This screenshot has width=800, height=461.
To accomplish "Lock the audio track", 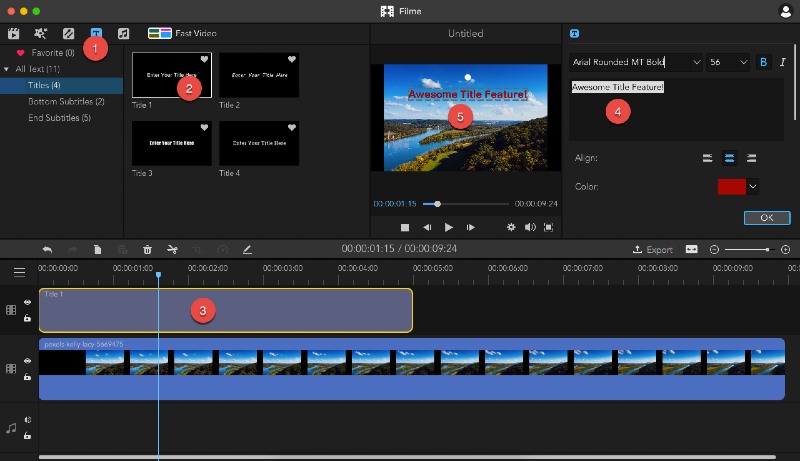I will tap(28, 436).
